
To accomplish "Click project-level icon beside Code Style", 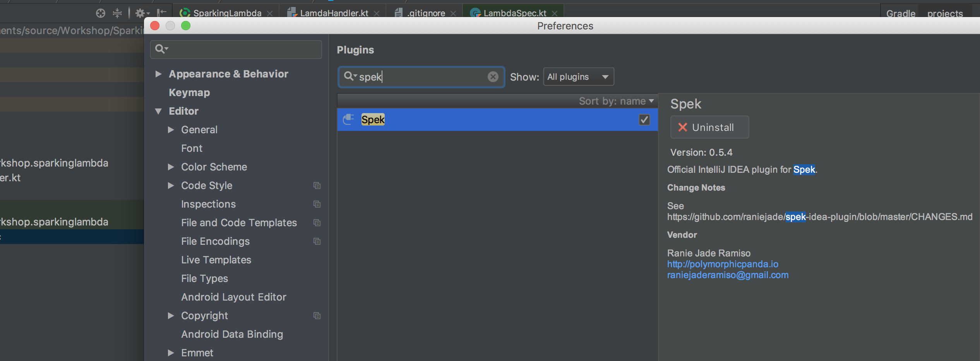I will (x=317, y=186).
